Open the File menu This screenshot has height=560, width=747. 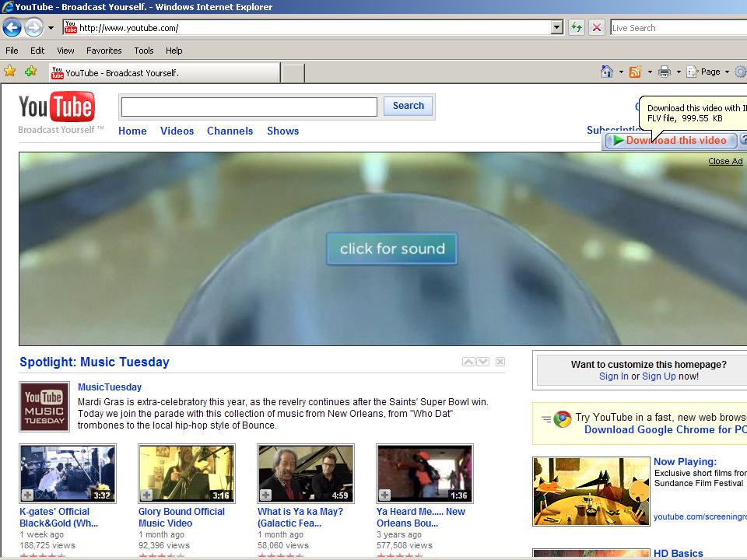(x=12, y=51)
